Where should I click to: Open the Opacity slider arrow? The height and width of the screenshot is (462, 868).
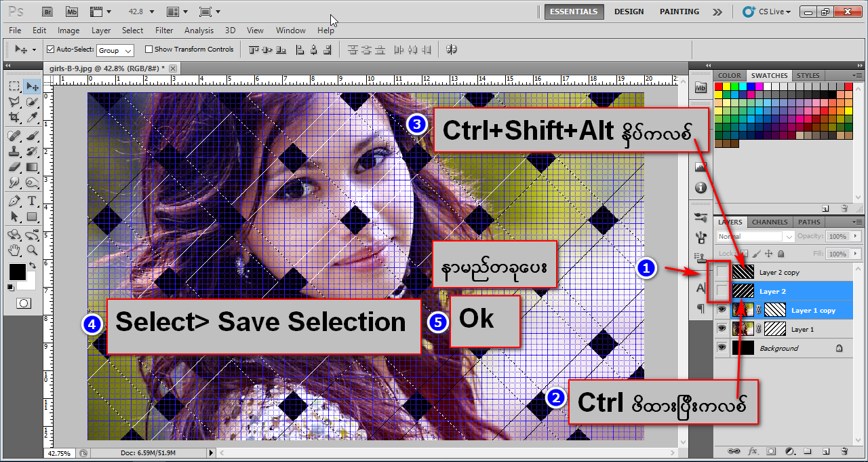pyautogui.click(x=856, y=237)
